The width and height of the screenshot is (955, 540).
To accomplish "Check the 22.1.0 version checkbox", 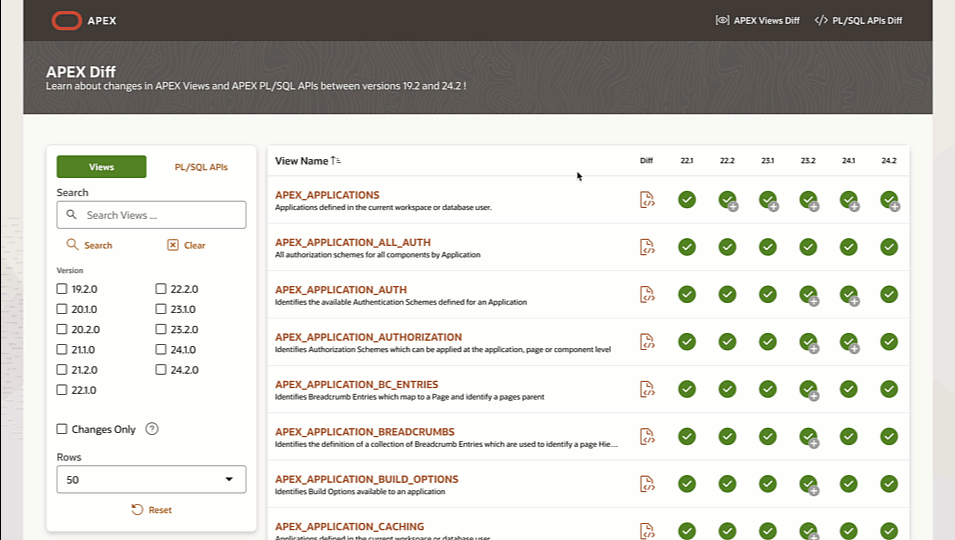I will click(x=62, y=390).
